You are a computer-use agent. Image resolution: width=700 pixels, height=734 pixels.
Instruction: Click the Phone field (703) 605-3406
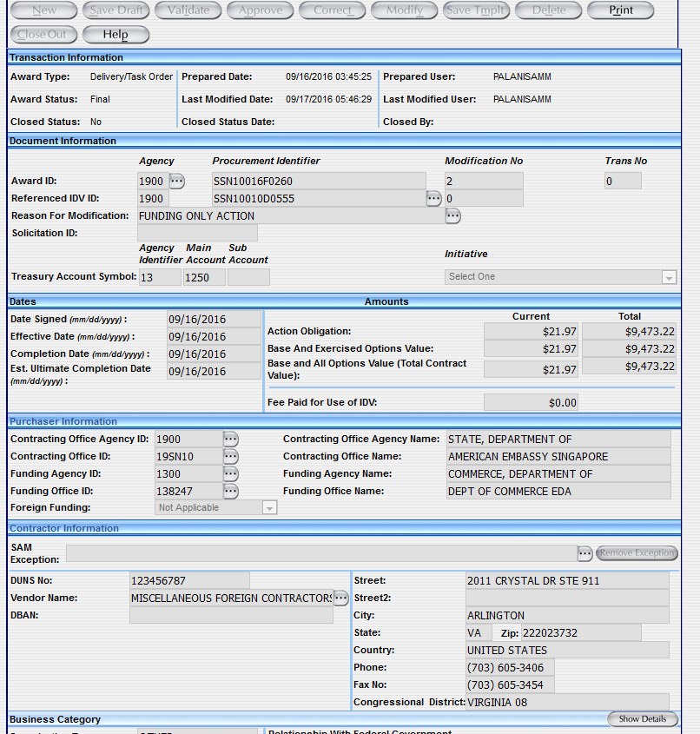[510, 667]
